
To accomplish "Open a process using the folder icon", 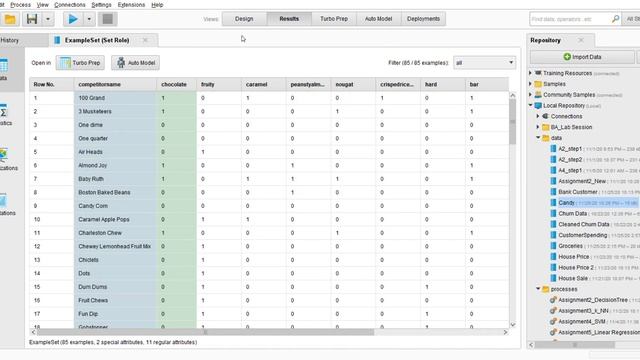I will pos(10,19).
